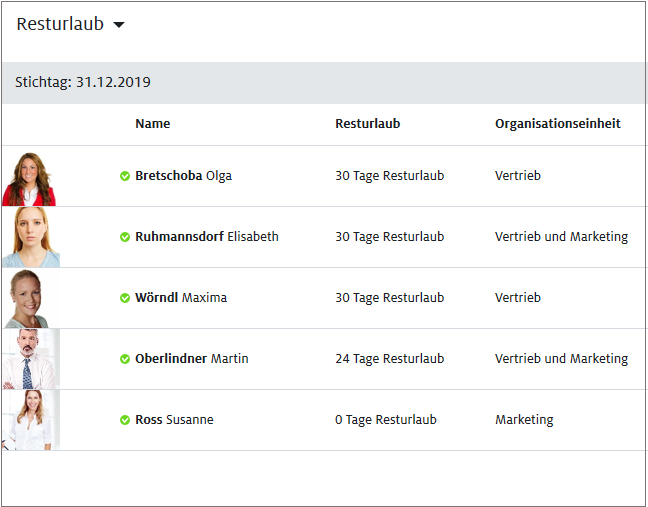
Task: Click green status icon beside Oberlindner Martin
Action: [125, 359]
